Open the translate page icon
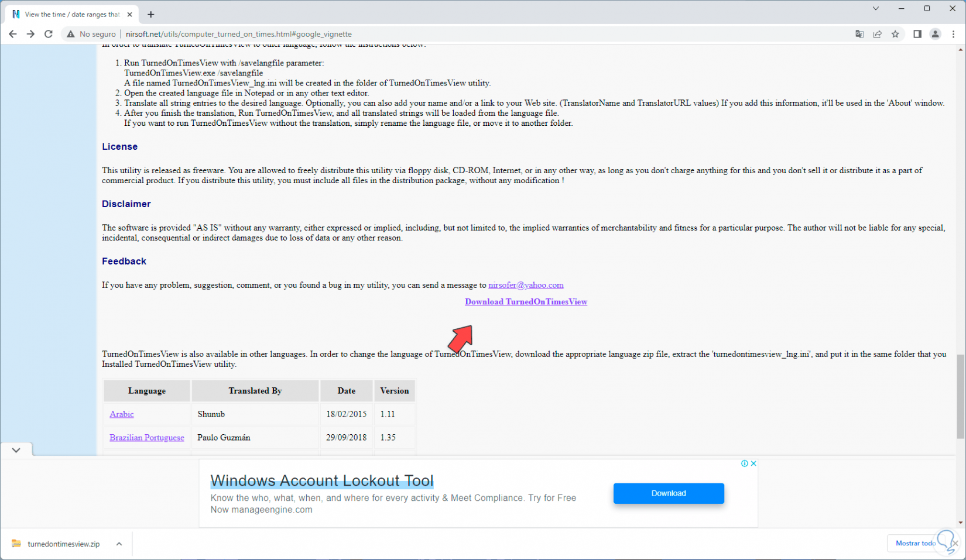This screenshot has width=966, height=560. [859, 34]
